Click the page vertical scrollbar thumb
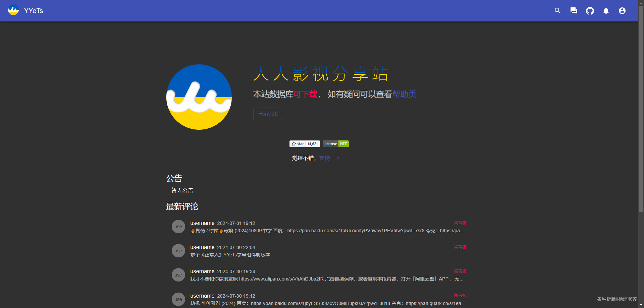644x308 pixels. [641, 109]
